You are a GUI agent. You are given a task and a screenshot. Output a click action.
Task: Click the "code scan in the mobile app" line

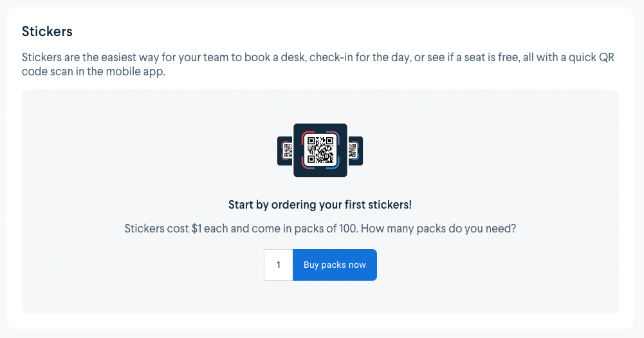(x=93, y=71)
